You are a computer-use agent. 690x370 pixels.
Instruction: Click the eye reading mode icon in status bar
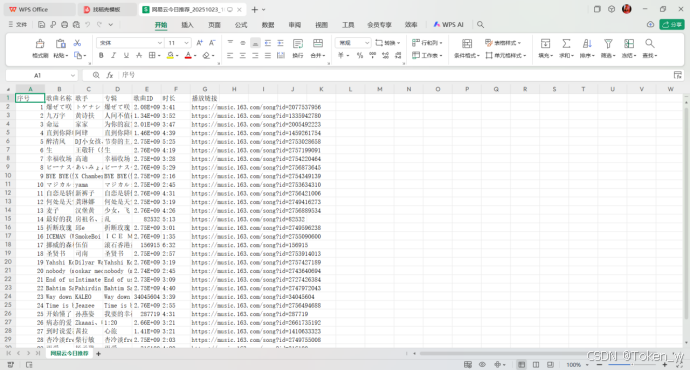(482, 364)
